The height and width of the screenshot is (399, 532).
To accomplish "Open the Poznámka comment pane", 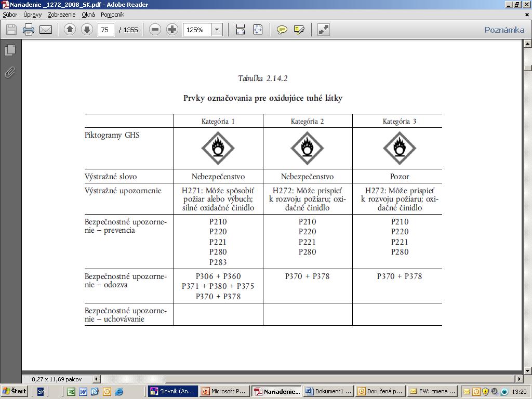I will tap(504, 30).
